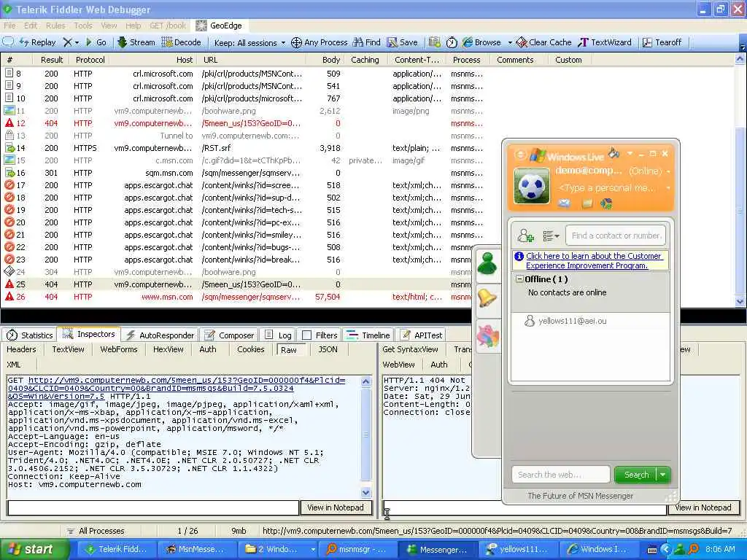Image resolution: width=747 pixels, height=560 pixels.
Task: Click Find a contact or number field
Action: point(616,236)
